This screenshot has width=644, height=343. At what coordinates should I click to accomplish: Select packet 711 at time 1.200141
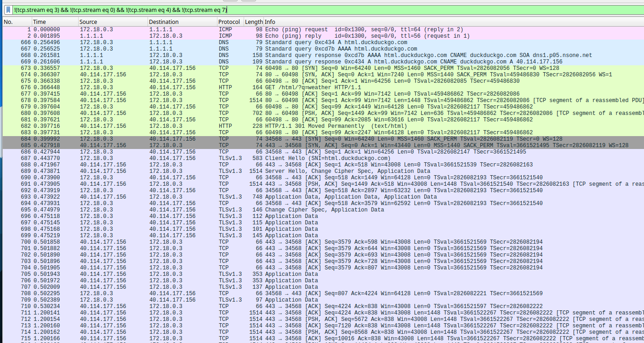[x=323, y=313]
